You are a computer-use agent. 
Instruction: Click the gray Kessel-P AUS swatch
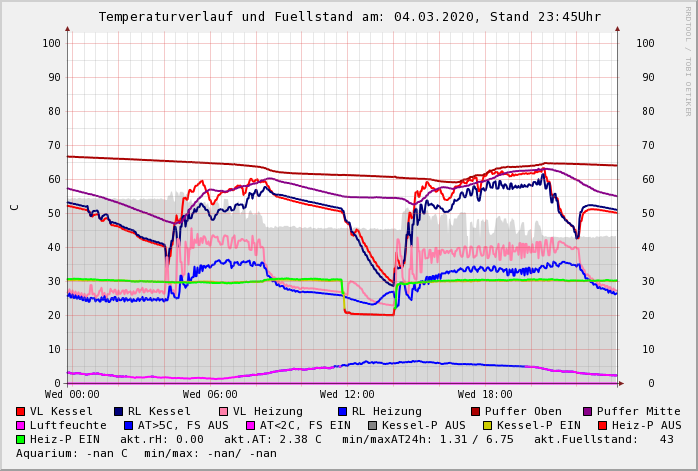371,426
